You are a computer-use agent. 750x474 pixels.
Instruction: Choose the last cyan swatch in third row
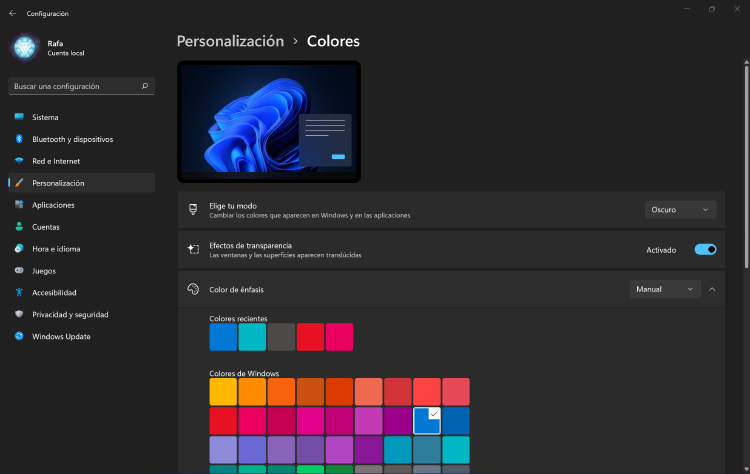(456, 450)
